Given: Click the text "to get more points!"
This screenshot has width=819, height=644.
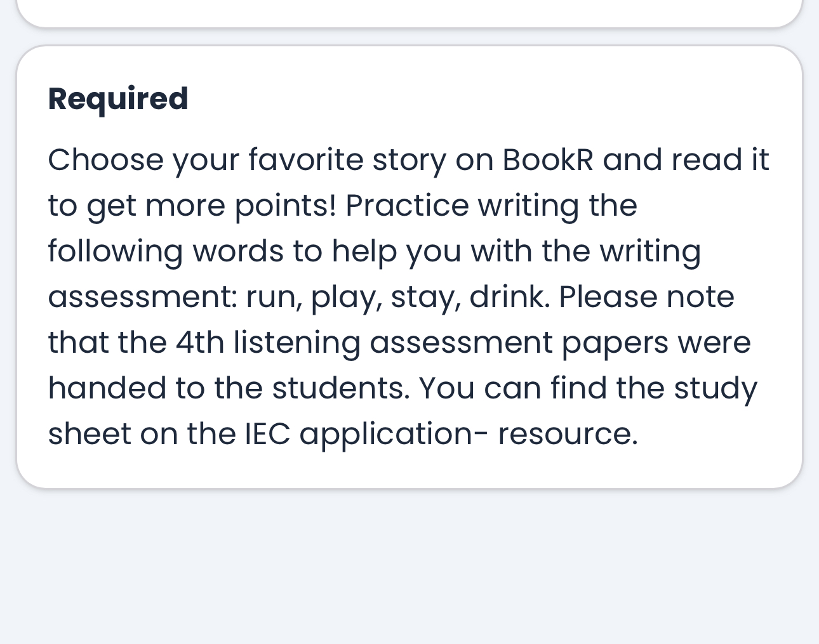Looking at the screenshot, I should [x=192, y=206].
